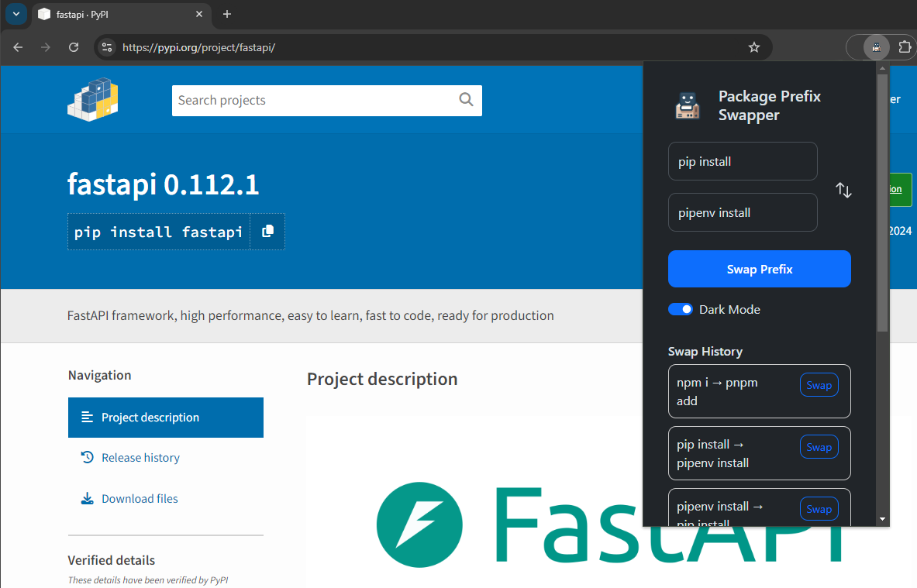Select Download files in Navigation
Image resolution: width=917 pixels, height=588 pixels.
click(x=140, y=499)
